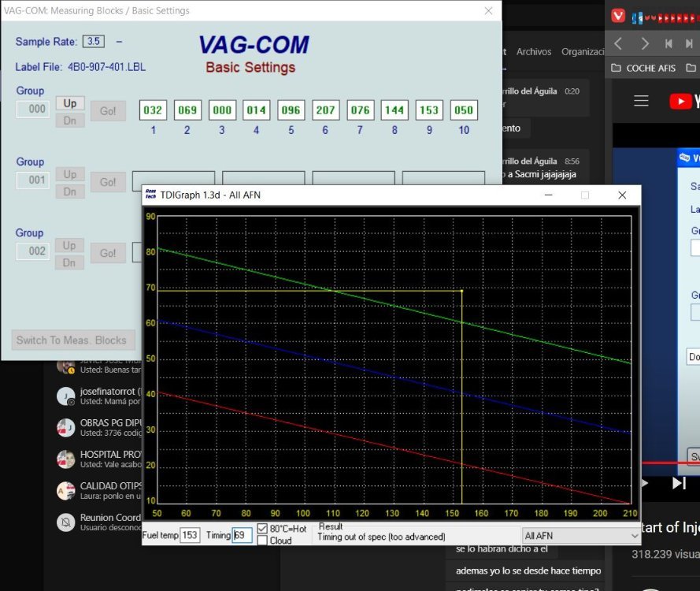This screenshot has width=700, height=591.
Task: Click the Up button for Group 001
Action: [x=70, y=174]
